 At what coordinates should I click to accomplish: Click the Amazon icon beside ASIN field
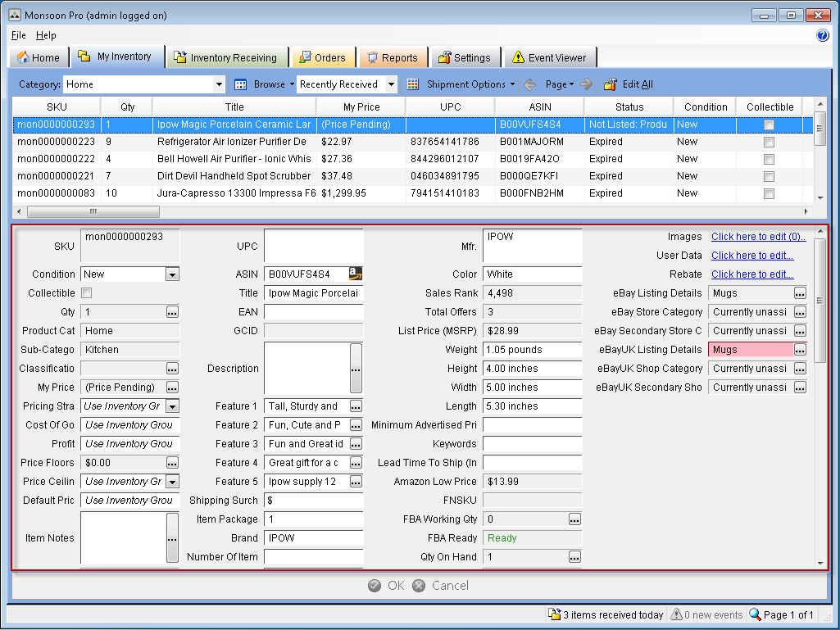[x=355, y=274]
